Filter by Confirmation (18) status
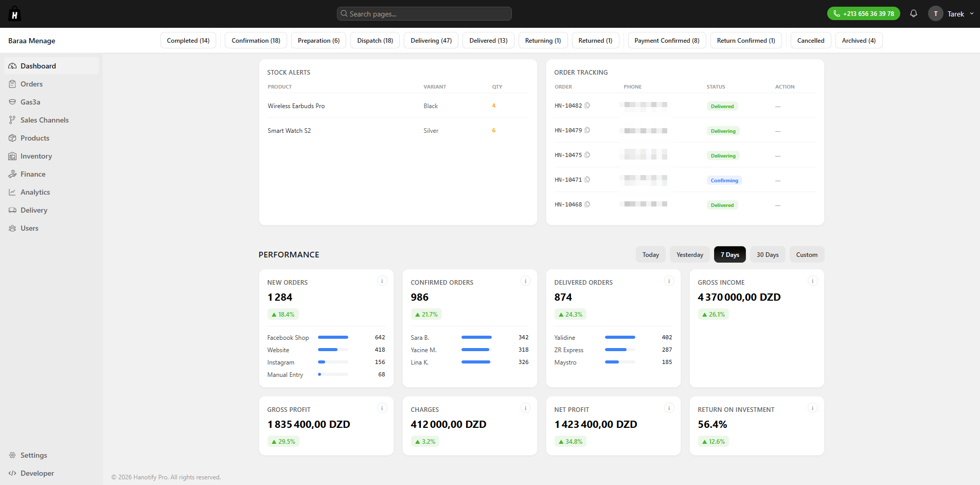The image size is (980, 485). (256, 40)
